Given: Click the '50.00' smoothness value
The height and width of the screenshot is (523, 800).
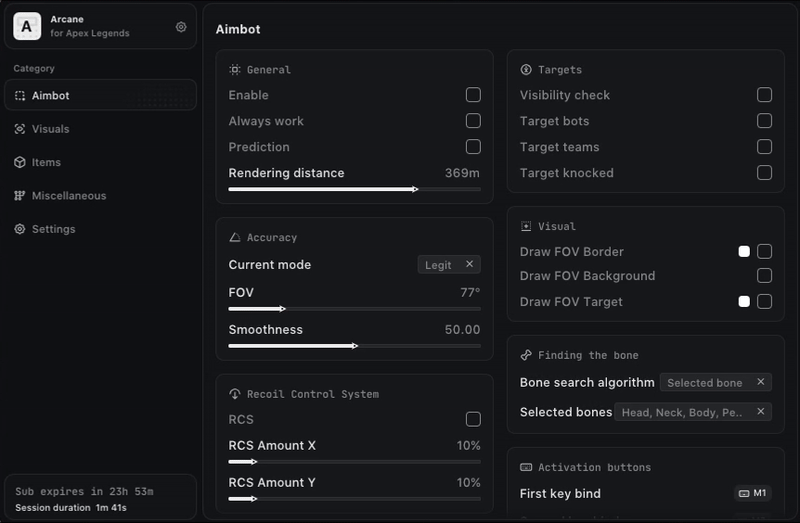Looking at the screenshot, I should [462, 330].
